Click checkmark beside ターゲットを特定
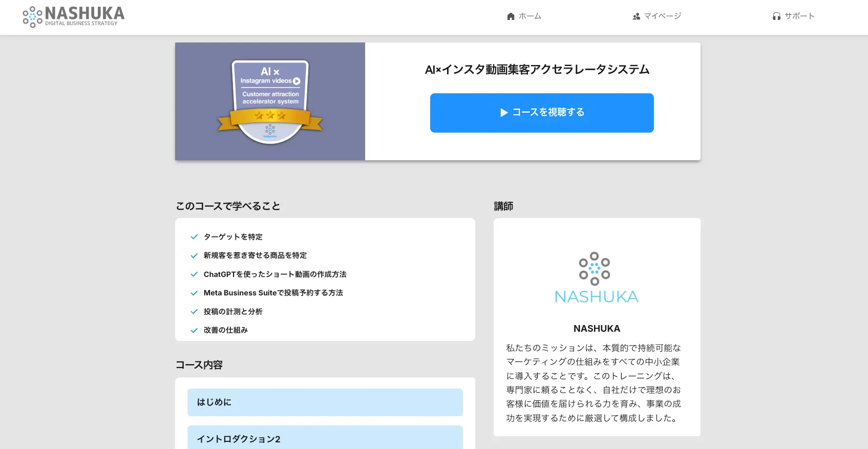 pos(194,237)
